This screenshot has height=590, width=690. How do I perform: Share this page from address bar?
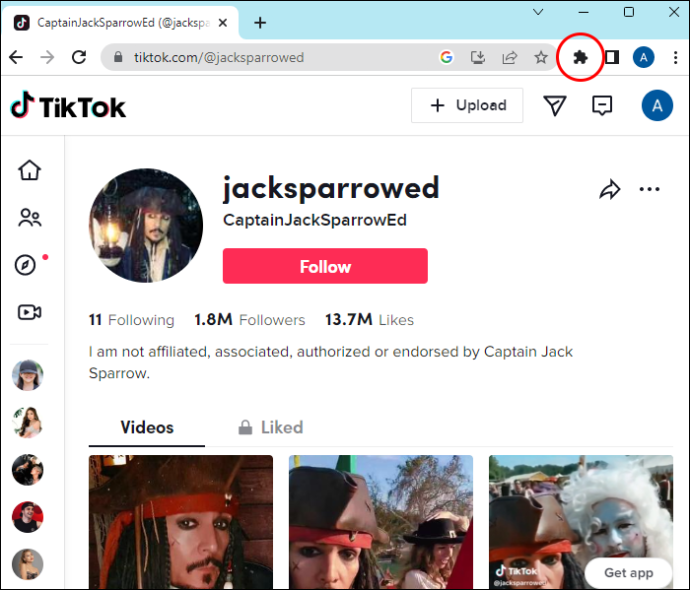click(510, 57)
